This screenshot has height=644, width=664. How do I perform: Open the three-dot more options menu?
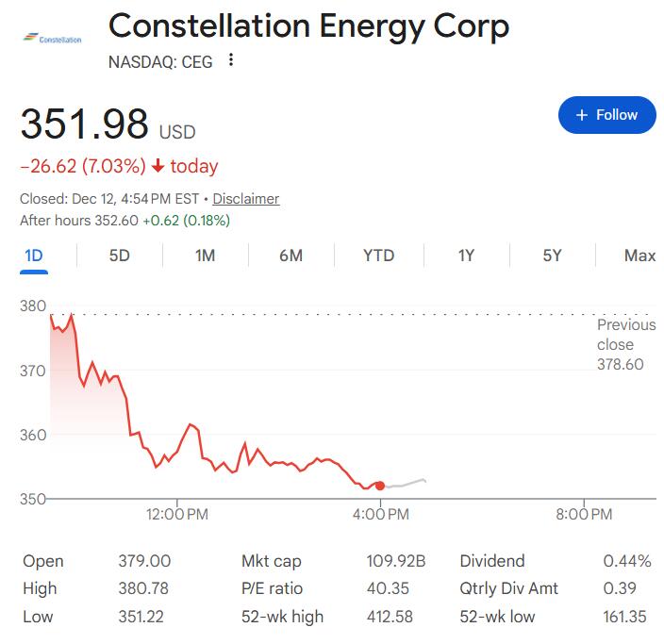(231, 61)
